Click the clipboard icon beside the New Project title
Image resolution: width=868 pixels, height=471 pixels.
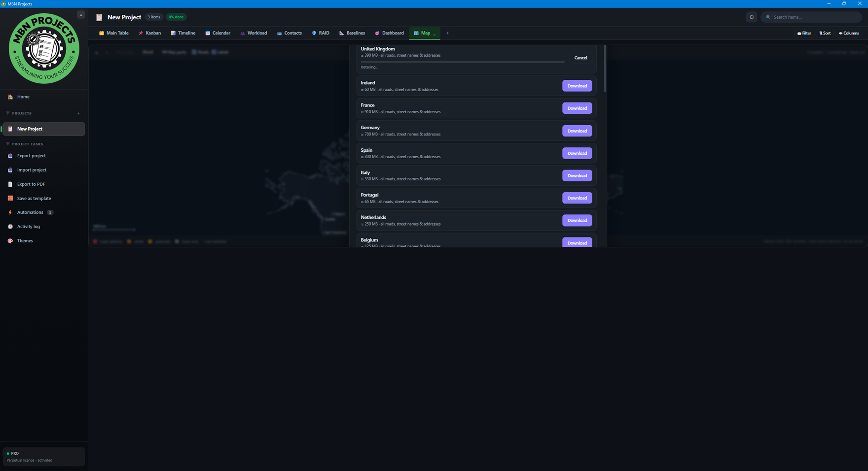coord(99,17)
